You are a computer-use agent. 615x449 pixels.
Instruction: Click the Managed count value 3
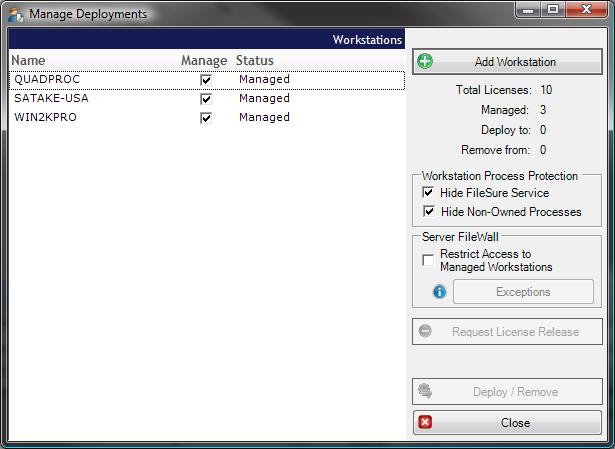tap(543, 110)
